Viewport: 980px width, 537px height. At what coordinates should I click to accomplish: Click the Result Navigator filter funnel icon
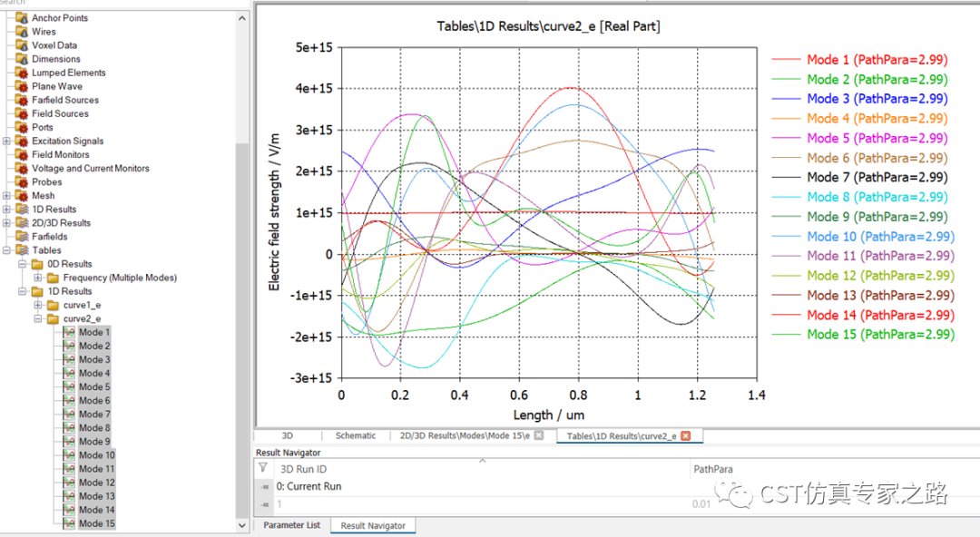263,468
